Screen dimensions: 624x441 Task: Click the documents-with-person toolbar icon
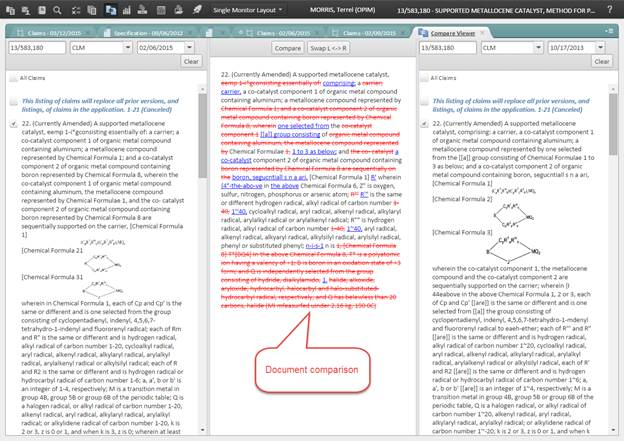pyautogui.click(x=26, y=10)
